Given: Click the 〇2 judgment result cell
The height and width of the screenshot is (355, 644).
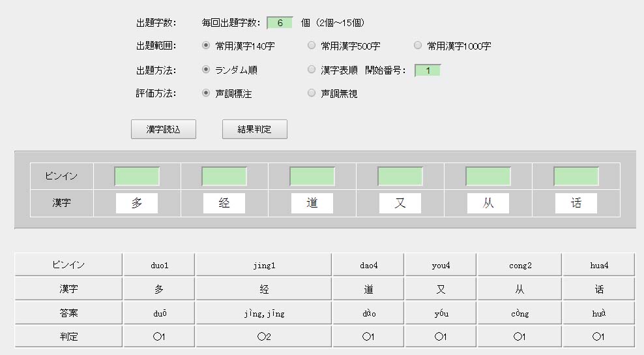Looking at the screenshot, I should (263, 337).
